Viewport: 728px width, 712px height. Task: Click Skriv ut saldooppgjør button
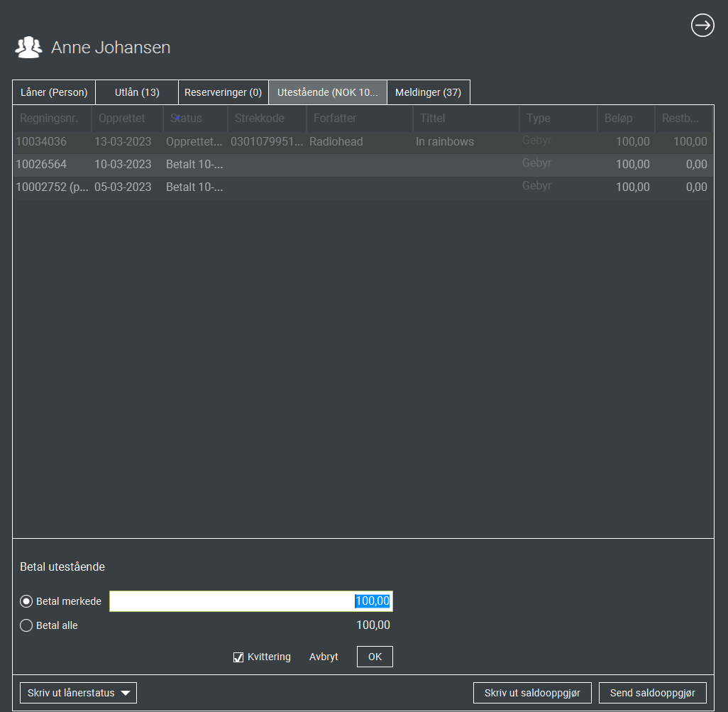(532, 693)
